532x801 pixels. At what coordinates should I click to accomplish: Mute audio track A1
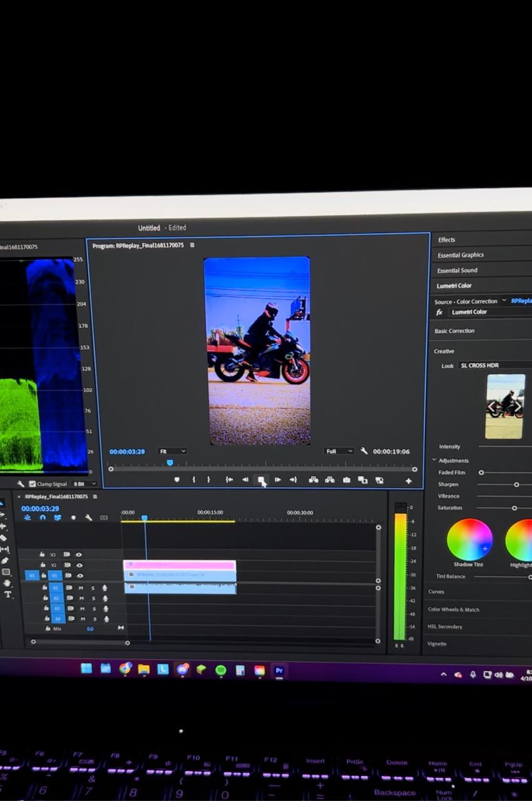pos(81,588)
